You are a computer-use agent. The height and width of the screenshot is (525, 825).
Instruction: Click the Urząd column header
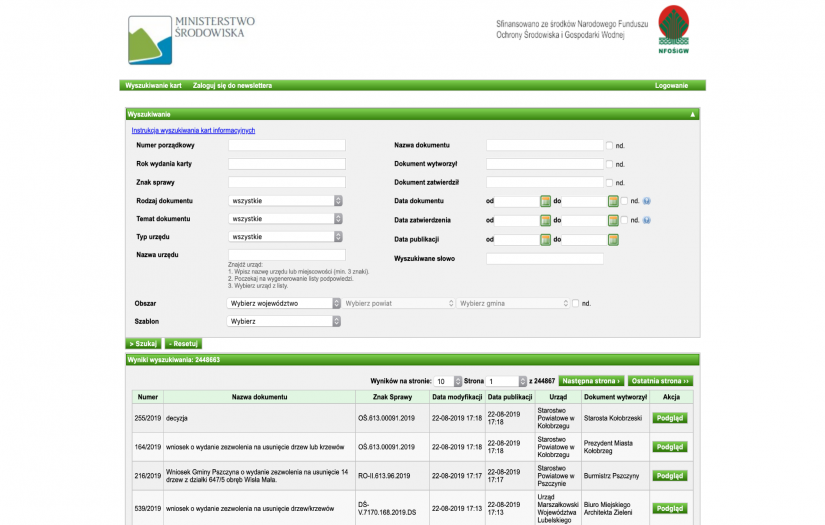[558, 397]
